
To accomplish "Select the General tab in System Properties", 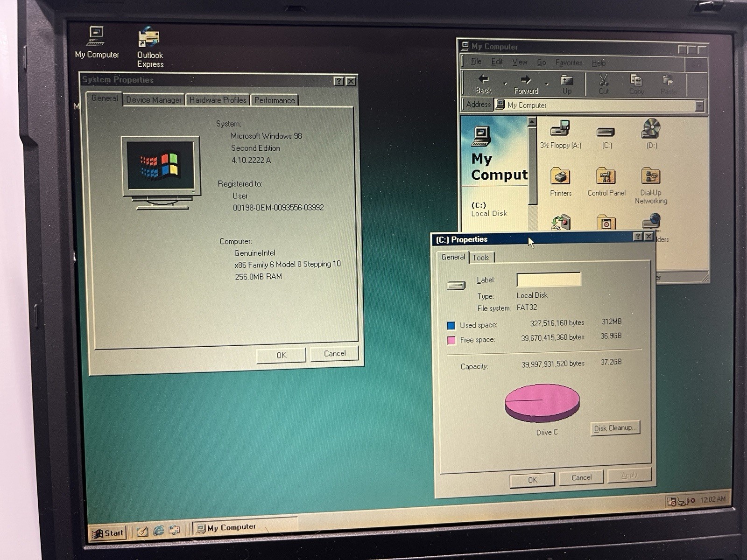I will pyautogui.click(x=105, y=98).
